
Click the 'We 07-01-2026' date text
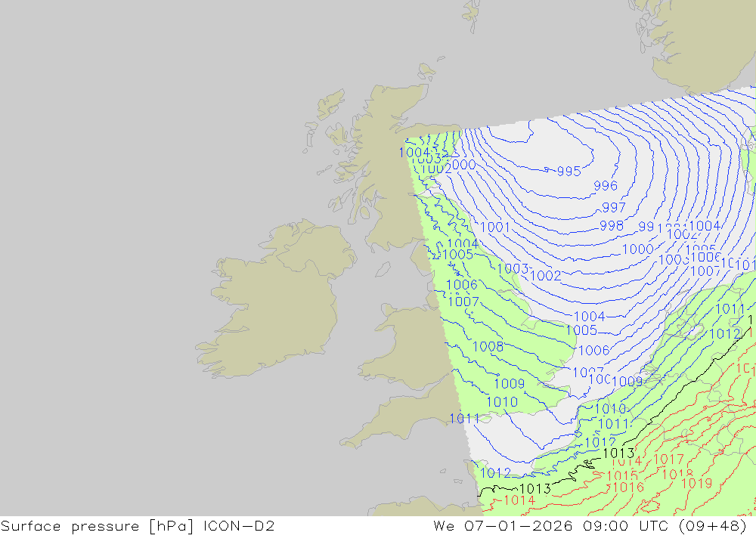point(503,526)
